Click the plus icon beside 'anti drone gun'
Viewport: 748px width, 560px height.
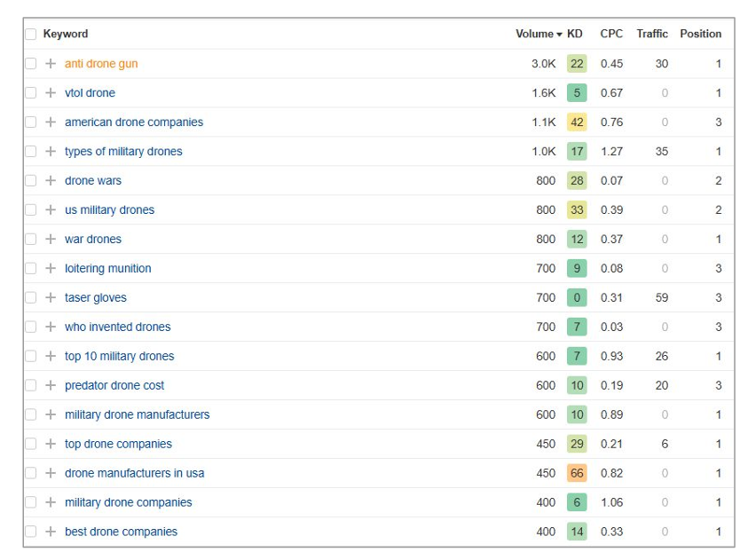51,64
